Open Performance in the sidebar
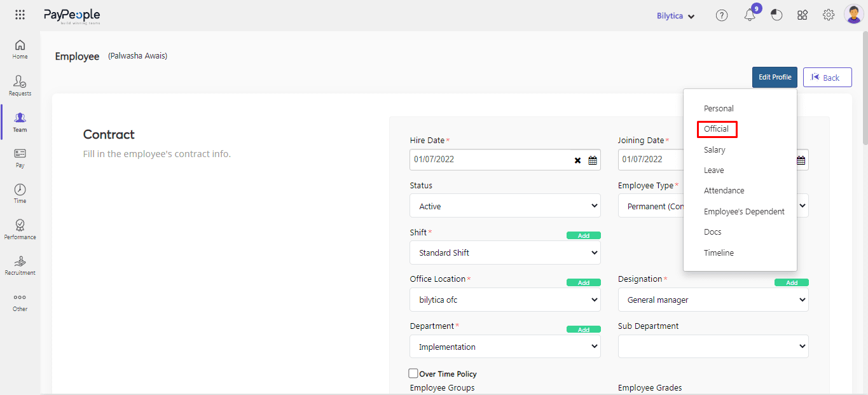The image size is (868, 395). pyautogui.click(x=20, y=229)
